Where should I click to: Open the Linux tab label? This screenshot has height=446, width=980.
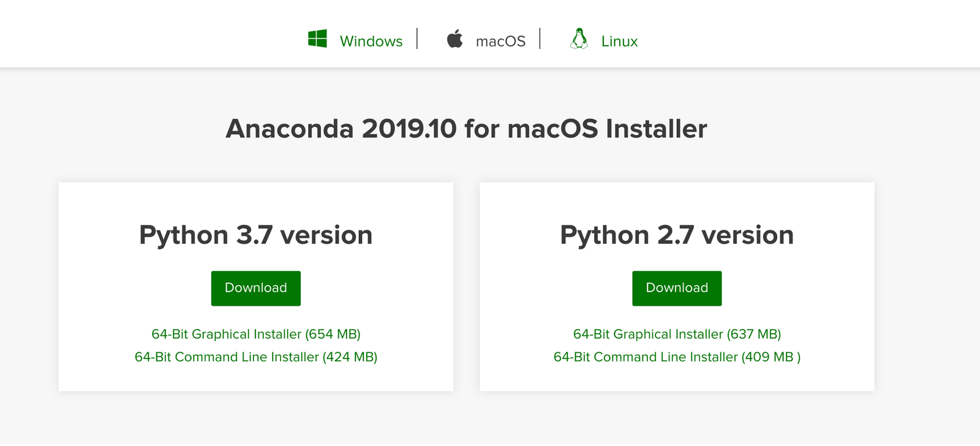619,41
